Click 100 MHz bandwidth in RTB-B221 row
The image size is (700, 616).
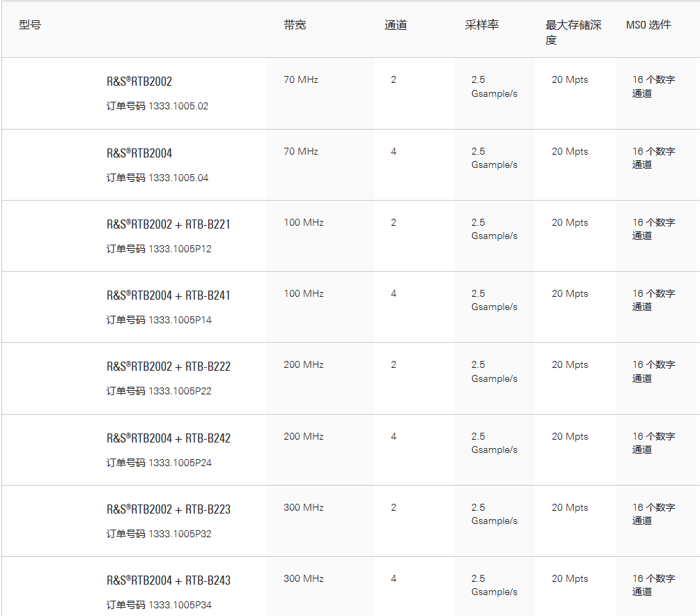304,223
